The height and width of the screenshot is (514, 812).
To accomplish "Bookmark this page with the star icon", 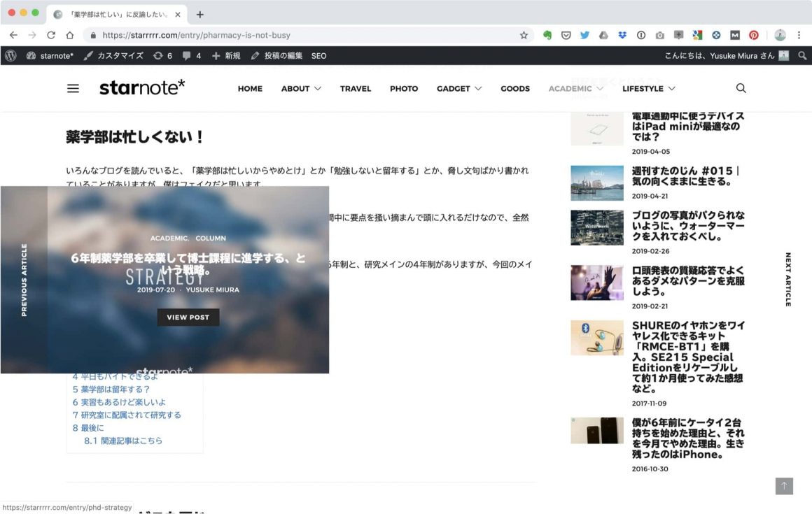I will (x=524, y=35).
